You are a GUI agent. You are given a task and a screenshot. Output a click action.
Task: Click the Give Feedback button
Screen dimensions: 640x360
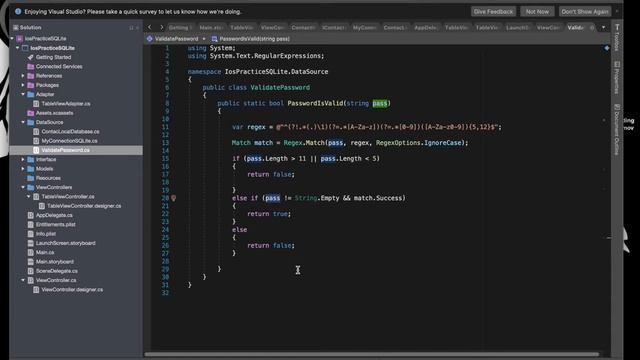point(493,11)
